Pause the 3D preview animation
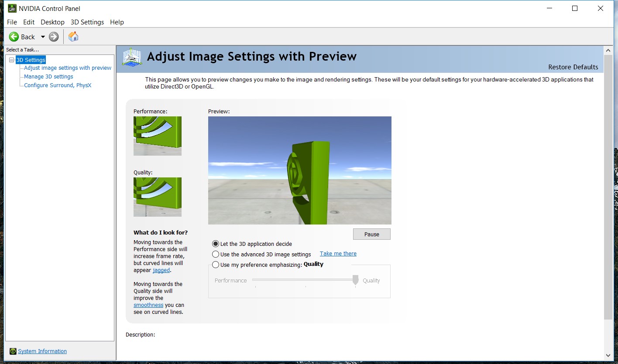This screenshot has width=618, height=364. [372, 234]
